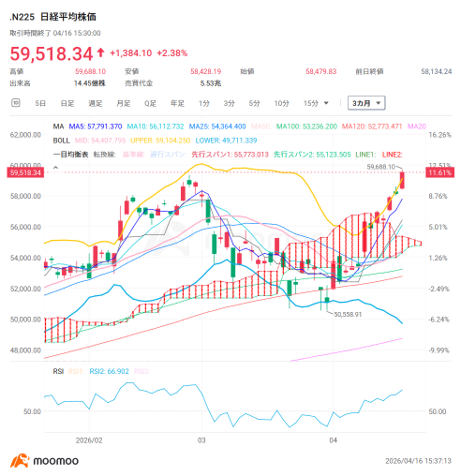Viewport: 461px width, 476px height.
Task: Click the RSI indicator label
Action: (58, 371)
